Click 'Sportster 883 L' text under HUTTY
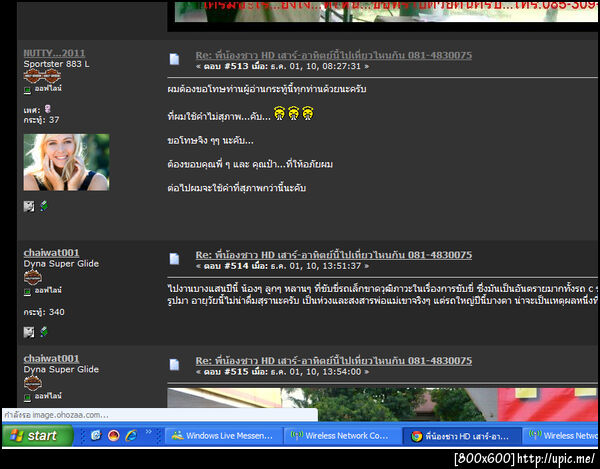Viewport: 600px width, 469px height. (x=57, y=64)
